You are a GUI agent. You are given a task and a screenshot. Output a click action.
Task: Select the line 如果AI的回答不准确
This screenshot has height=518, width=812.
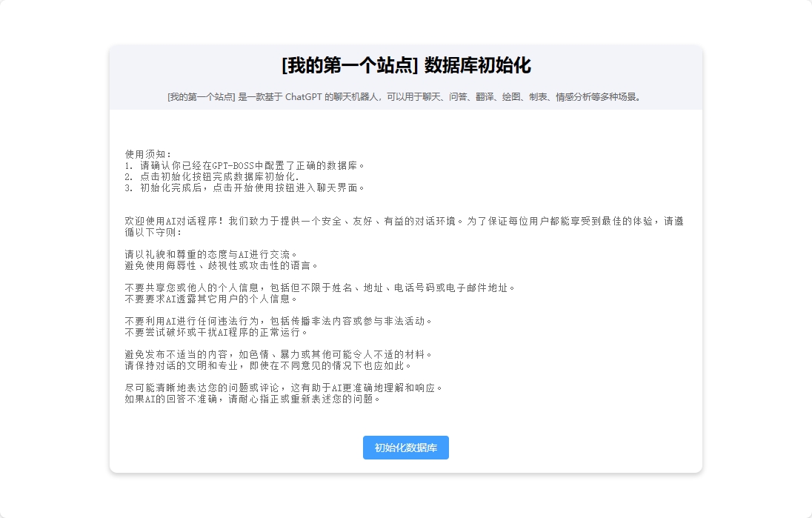point(253,399)
